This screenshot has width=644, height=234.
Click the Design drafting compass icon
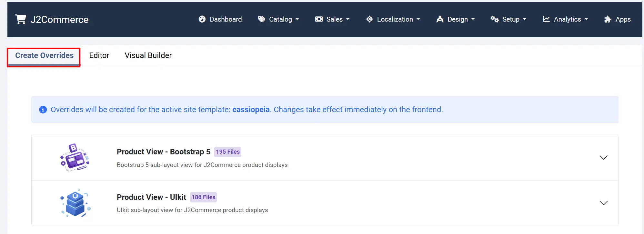point(440,19)
